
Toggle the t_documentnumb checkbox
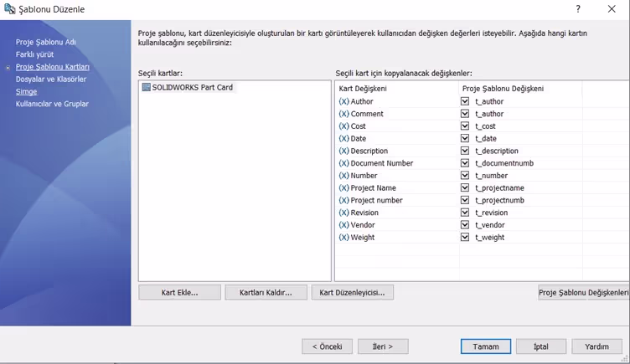[x=465, y=163]
